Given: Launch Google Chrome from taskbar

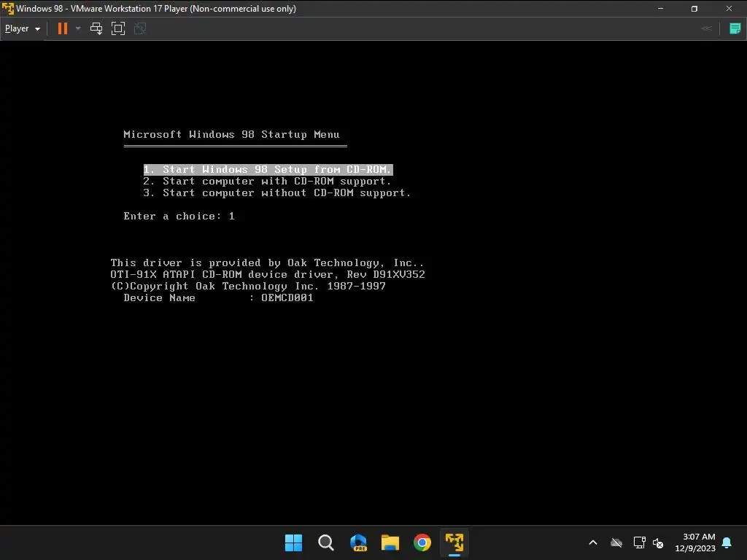Looking at the screenshot, I should (422, 542).
